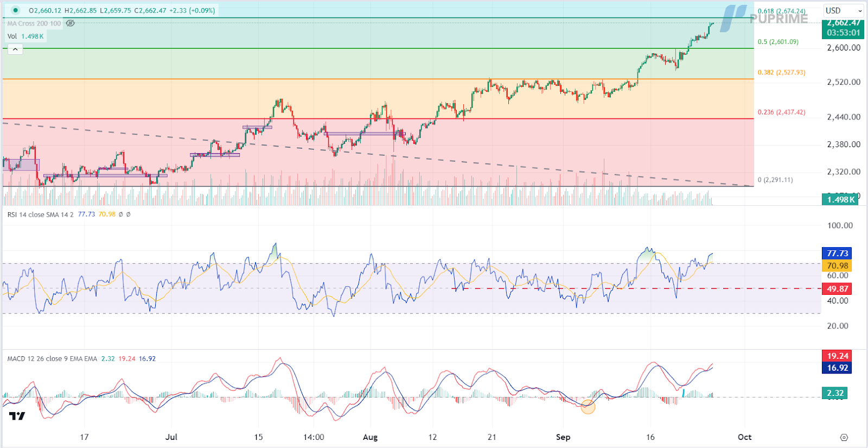The image size is (868, 448).
Task: Click the 2,440.00 price axis label
Action: point(844,117)
